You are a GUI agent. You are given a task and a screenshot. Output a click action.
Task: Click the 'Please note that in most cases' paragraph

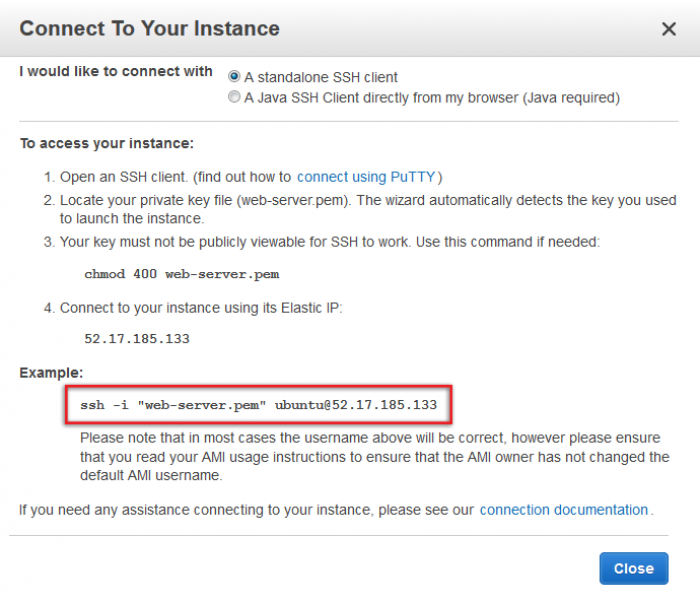[375, 456]
